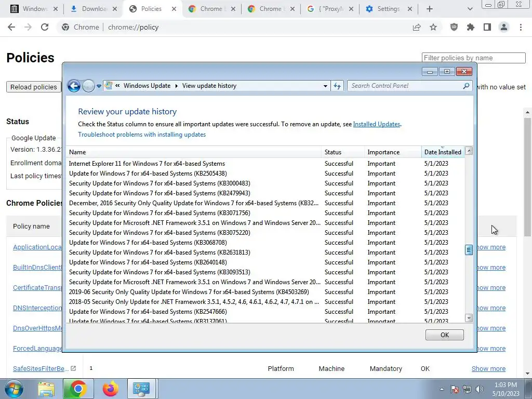Click the breadcrumb chevron before Windows Update
This screenshot has height=399, width=532.
tap(117, 86)
